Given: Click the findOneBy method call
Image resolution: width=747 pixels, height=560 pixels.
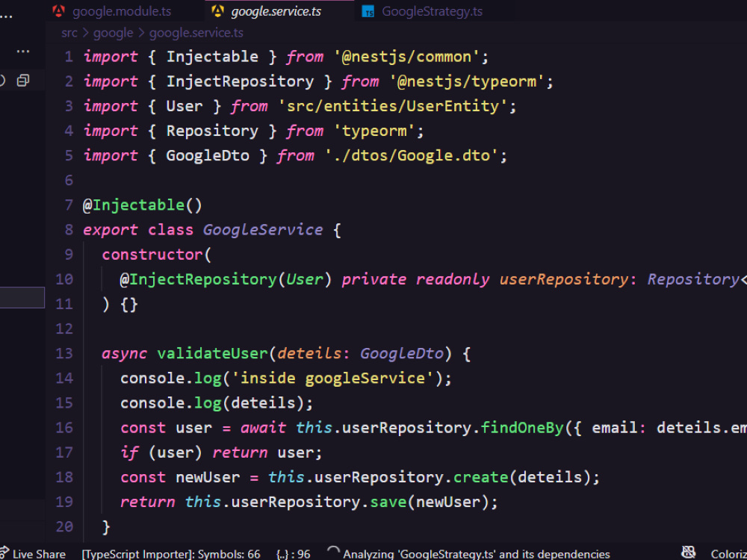Looking at the screenshot, I should tap(522, 428).
